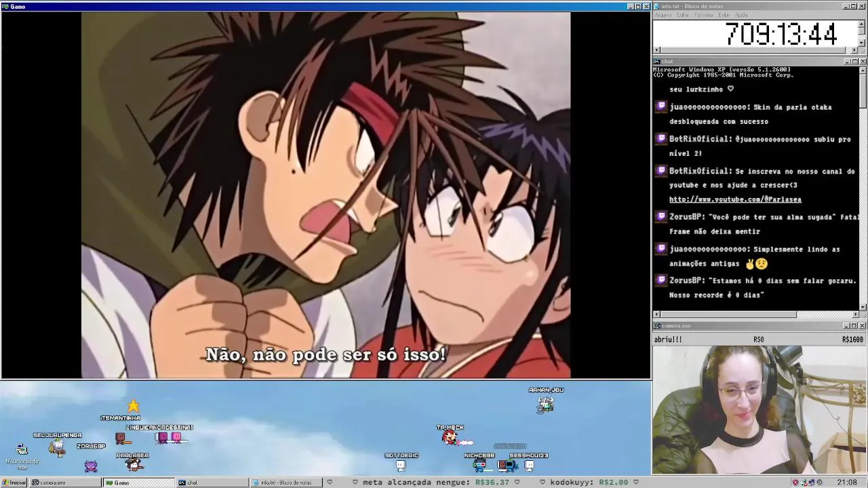Open Formatar menu in Bloco de notas
Screen dimensions: 868x488
[704, 15]
